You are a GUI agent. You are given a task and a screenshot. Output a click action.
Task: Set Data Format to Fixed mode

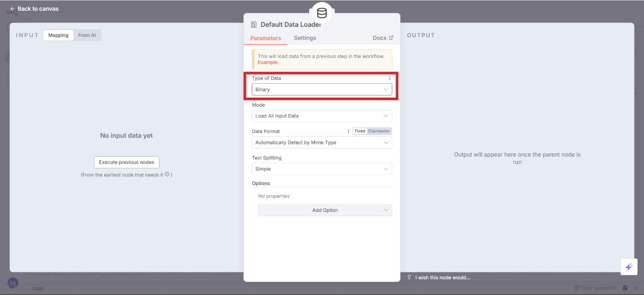coord(360,131)
